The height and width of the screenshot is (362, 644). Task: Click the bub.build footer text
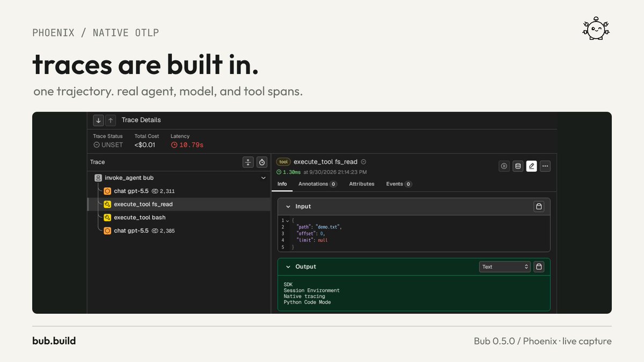[54, 341]
